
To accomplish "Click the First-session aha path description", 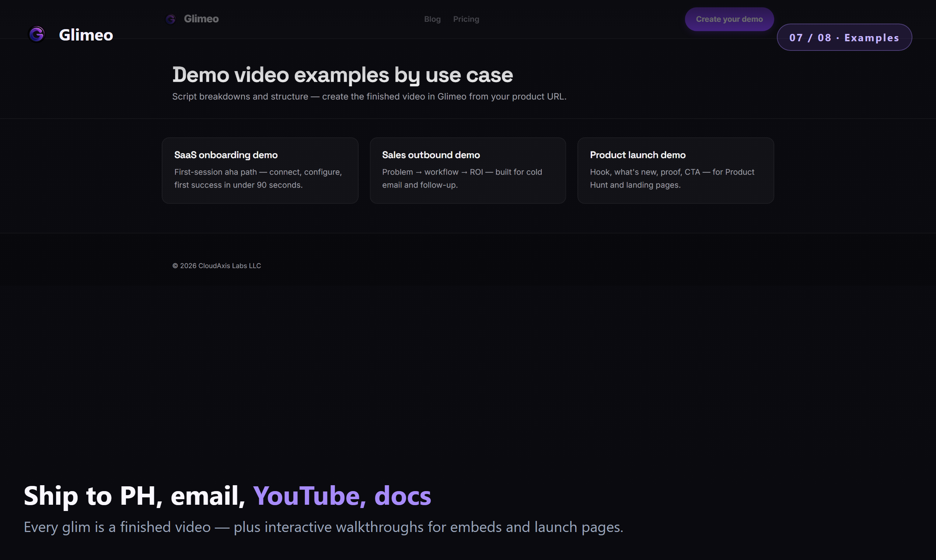I will (258, 178).
